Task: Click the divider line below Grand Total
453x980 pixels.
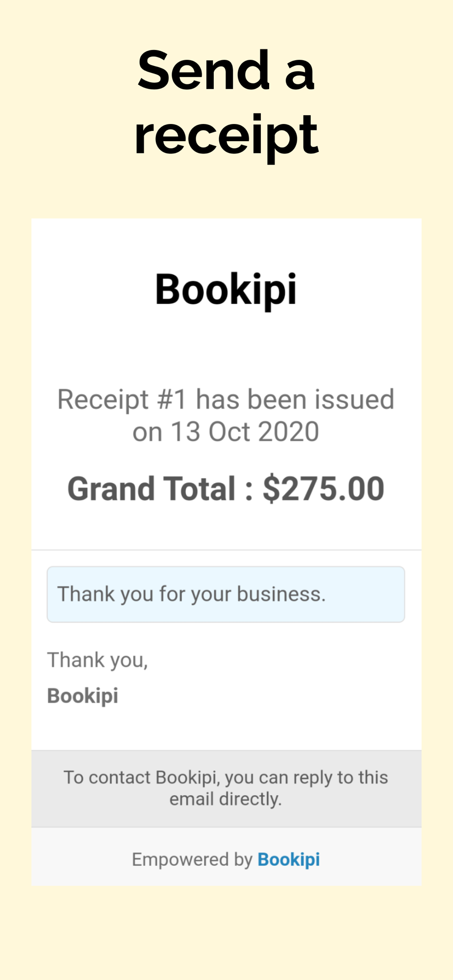Action: click(226, 550)
